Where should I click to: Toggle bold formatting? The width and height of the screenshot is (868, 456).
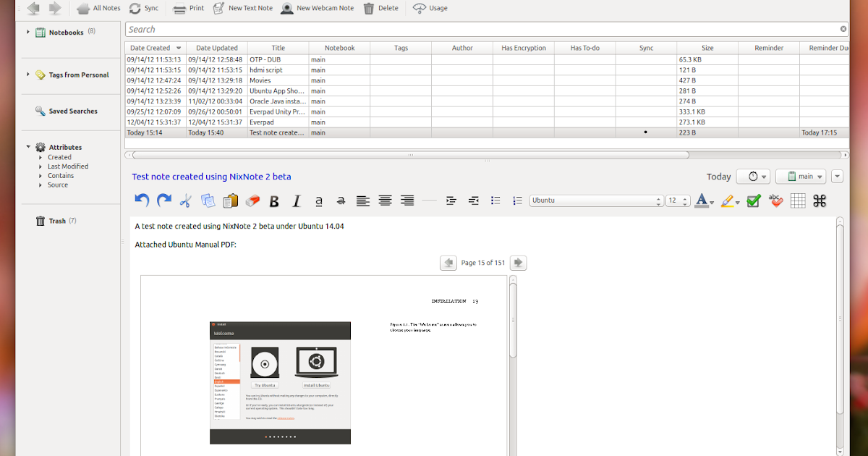(274, 201)
